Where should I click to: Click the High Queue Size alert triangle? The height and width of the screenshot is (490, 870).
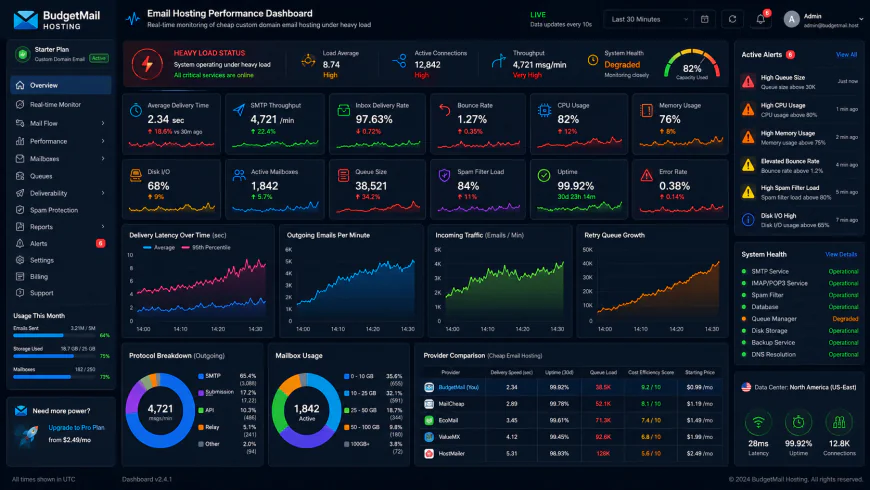pos(748,82)
